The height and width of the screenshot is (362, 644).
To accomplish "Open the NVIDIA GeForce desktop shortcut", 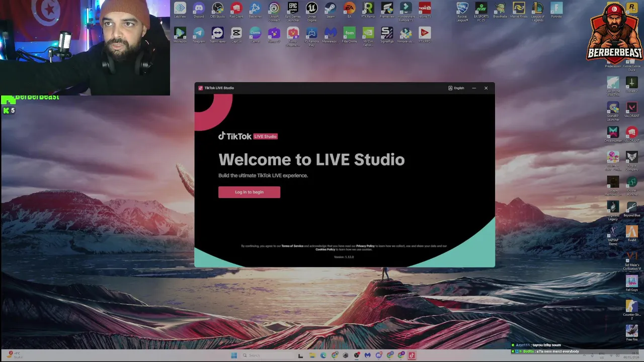I will coord(368,37).
